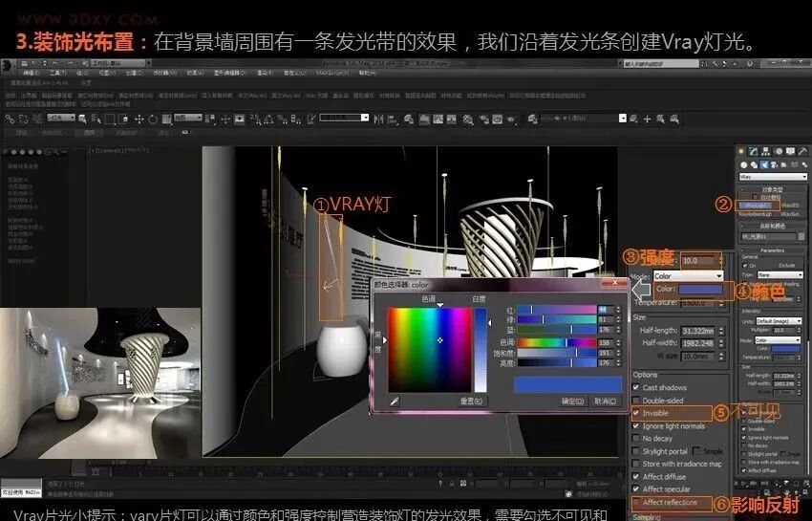Toggle Ignore light normals checkbox
Viewport: 812px width, 521px height.
636,426
